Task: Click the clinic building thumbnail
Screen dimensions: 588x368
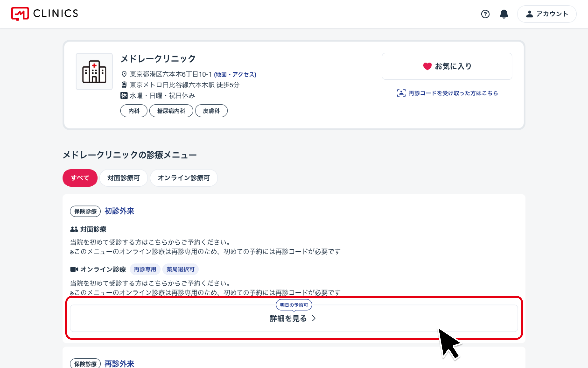Action: coord(94,71)
